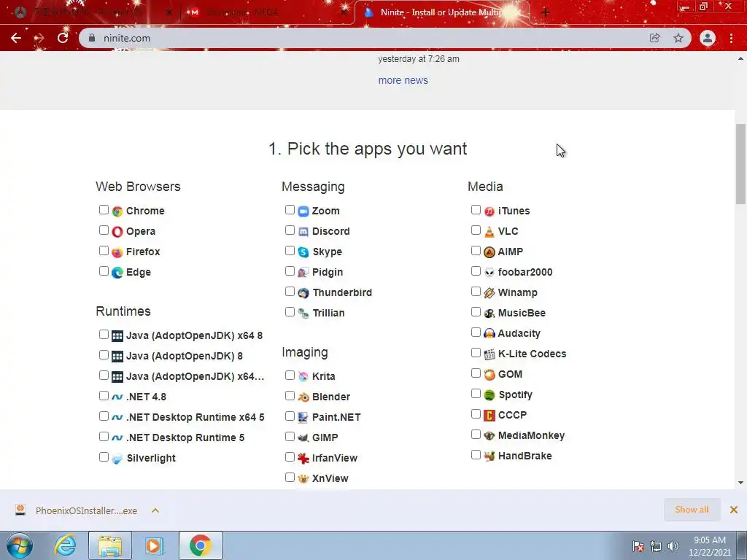Reload the Ninite page
Image resolution: width=747 pixels, height=560 pixels.
pos(63,38)
